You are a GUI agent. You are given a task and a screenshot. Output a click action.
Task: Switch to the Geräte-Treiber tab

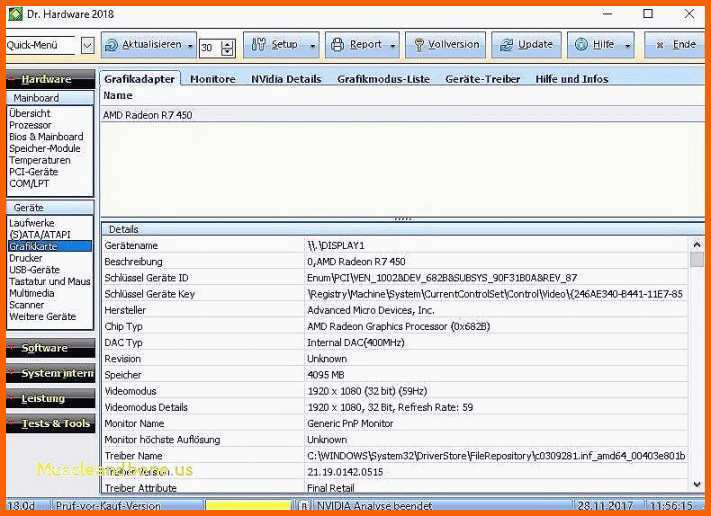[482, 79]
